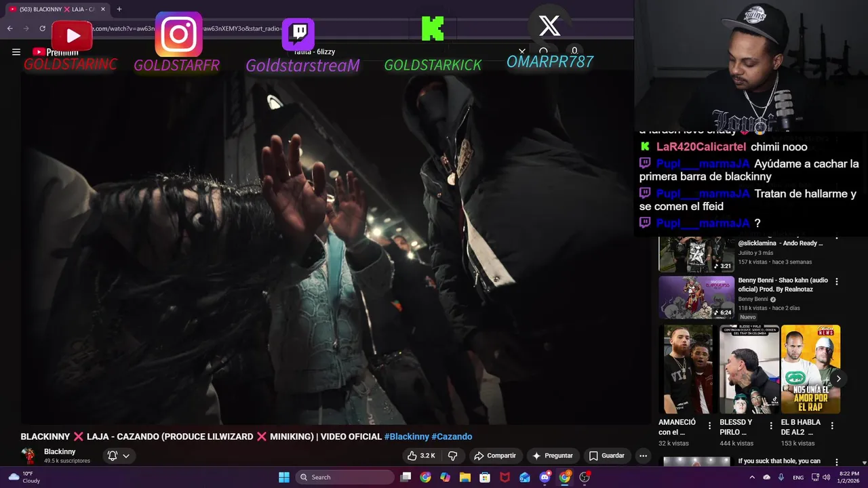Click the microphone tray icon
868x488 pixels.
click(781, 477)
